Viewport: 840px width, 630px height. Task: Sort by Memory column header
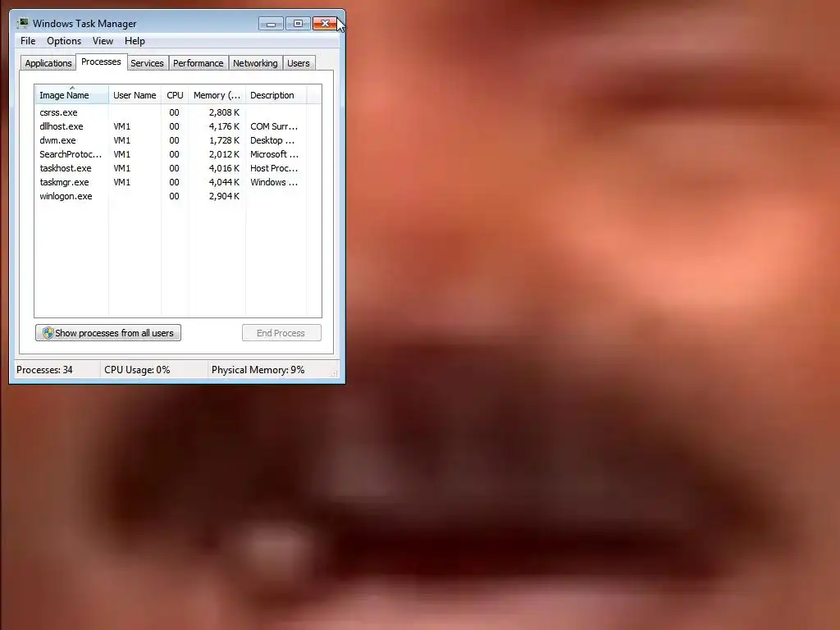click(217, 95)
